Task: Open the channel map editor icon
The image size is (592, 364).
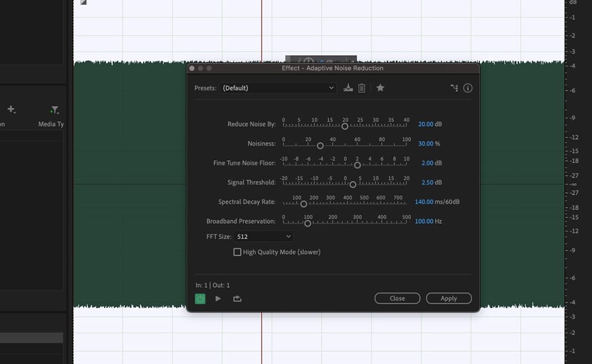Action: (x=454, y=88)
